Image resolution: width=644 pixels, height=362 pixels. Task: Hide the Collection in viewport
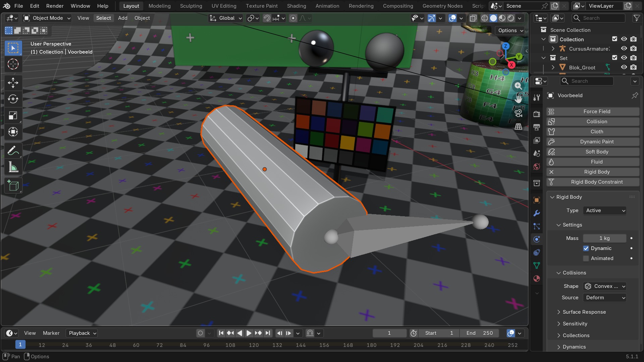pos(624,39)
